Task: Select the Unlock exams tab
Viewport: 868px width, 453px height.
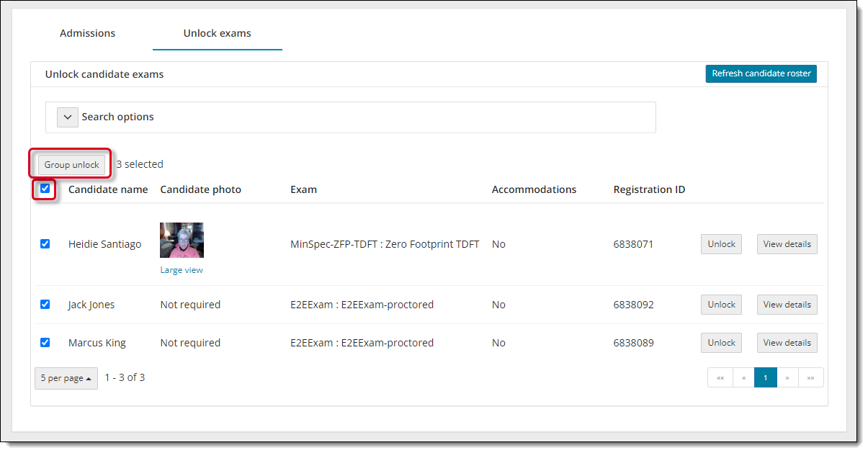Action: 217,33
